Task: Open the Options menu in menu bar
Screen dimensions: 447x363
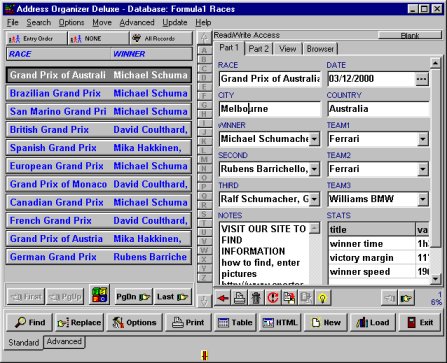Action: (x=71, y=23)
